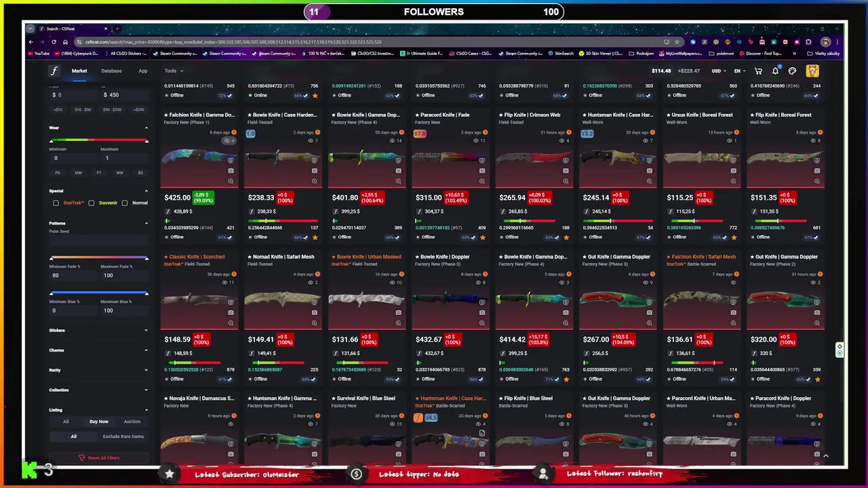Screen dimensions: 868x488
Task: Favorite star on $414.42 Bowie Gamma Doppler listing
Action: point(566,379)
